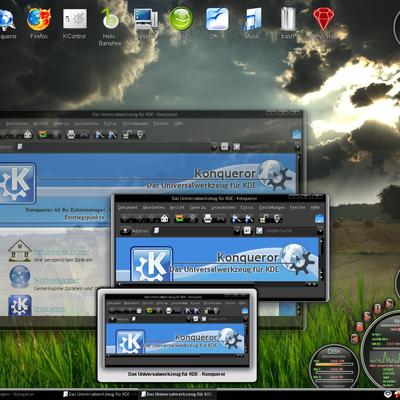Click throbber logo in back Konqueror toolbar
The height and width of the screenshot is (400, 400).
pos(296,135)
